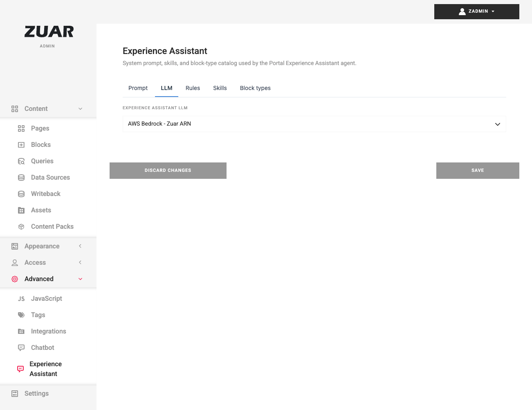532x410 pixels.
Task: Switch to the Rules tab
Action: [193, 88]
